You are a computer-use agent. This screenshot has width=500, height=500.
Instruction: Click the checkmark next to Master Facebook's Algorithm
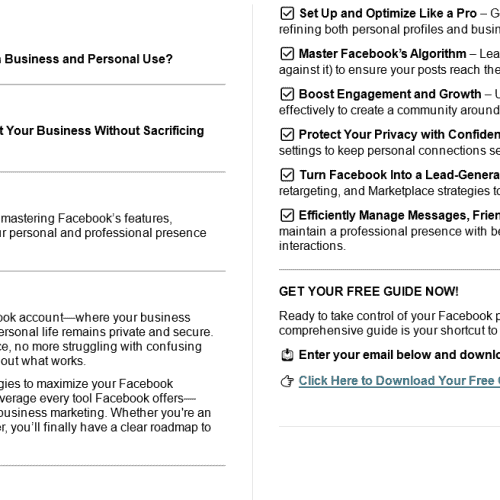tap(287, 54)
